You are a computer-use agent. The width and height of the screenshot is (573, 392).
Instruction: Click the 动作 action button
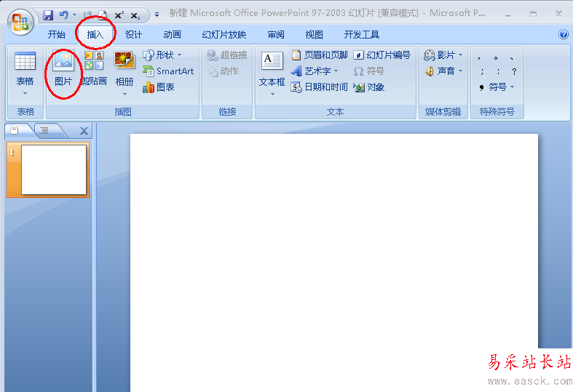pyautogui.click(x=223, y=71)
